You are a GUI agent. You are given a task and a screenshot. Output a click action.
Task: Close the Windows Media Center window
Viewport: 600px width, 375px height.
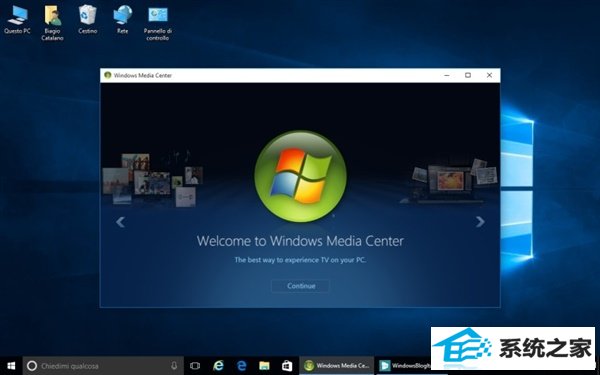point(489,75)
